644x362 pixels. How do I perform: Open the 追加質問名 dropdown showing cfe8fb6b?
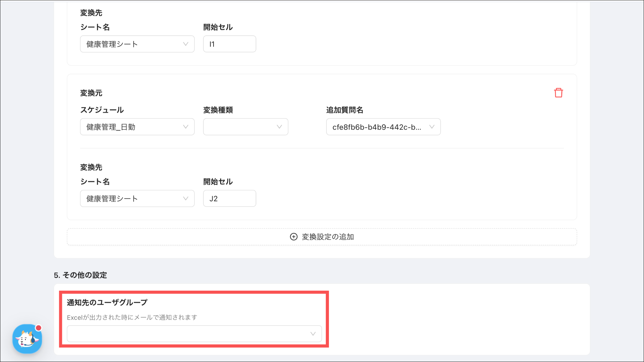[383, 127]
